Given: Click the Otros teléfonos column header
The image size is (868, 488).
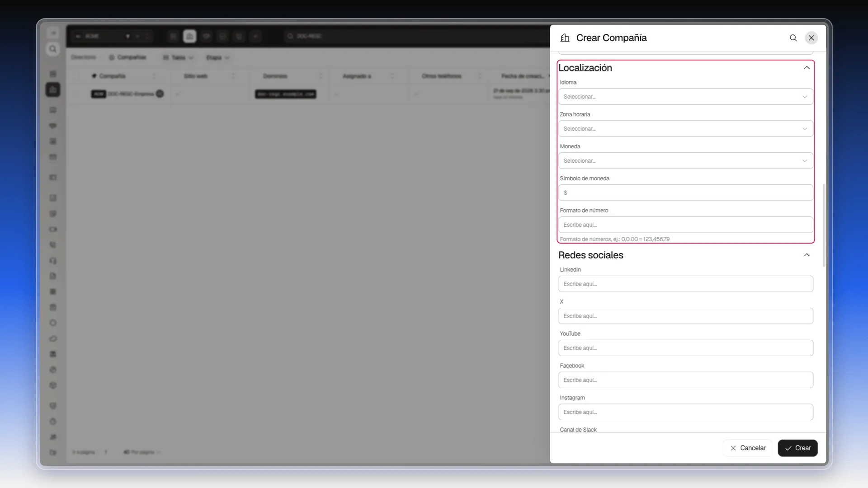Looking at the screenshot, I should (x=441, y=76).
